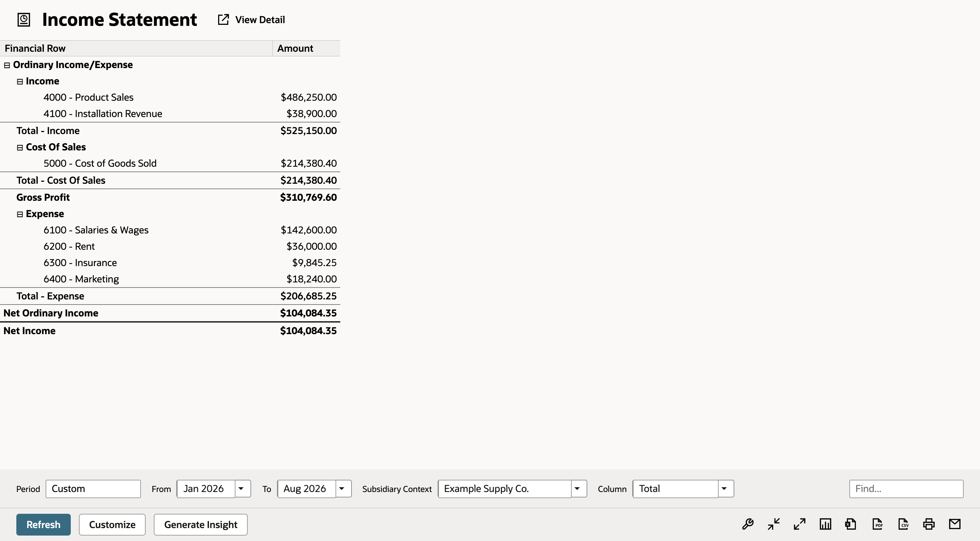This screenshot has height=541, width=980.
Task: Select the 4100 - Installation Revenue row
Action: coord(170,114)
